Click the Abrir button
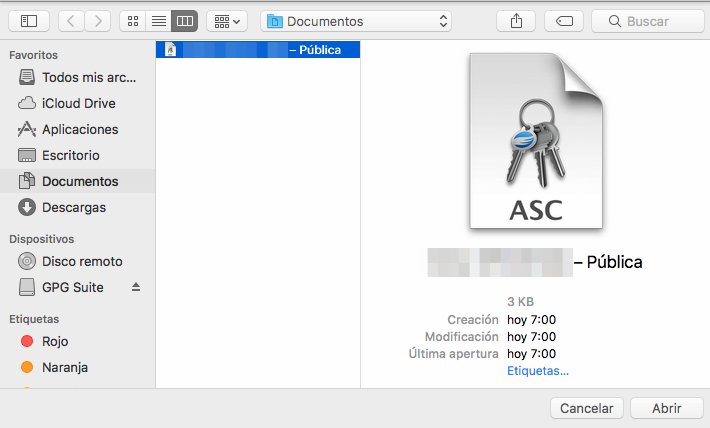Image resolution: width=710 pixels, height=428 pixels. click(667, 408)
